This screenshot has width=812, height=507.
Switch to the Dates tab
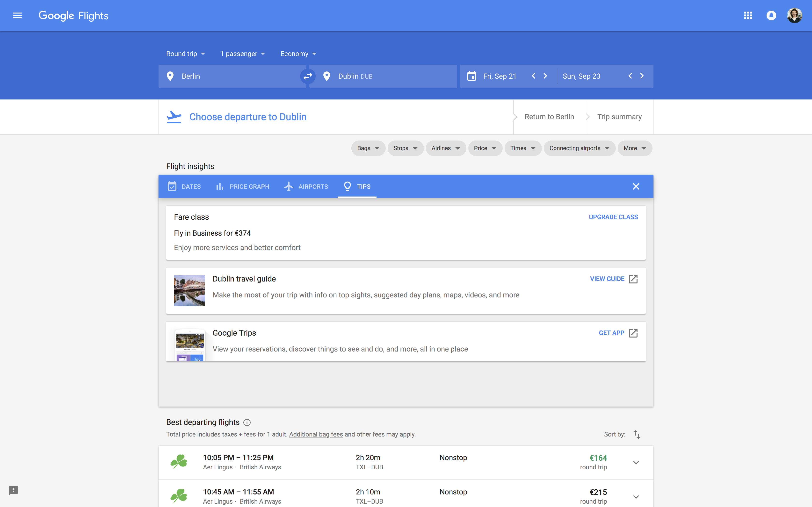184,186
